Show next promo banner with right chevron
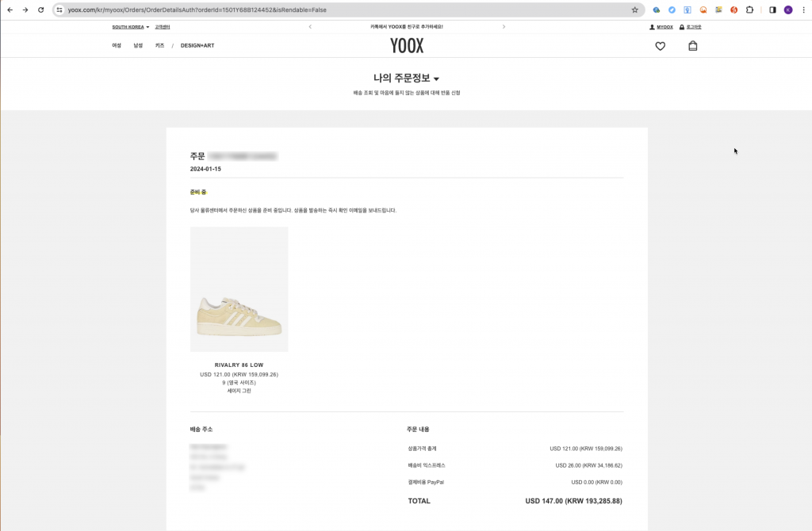Image resolution: width=812 pixels, height=531 pixels. coord(504,27)
